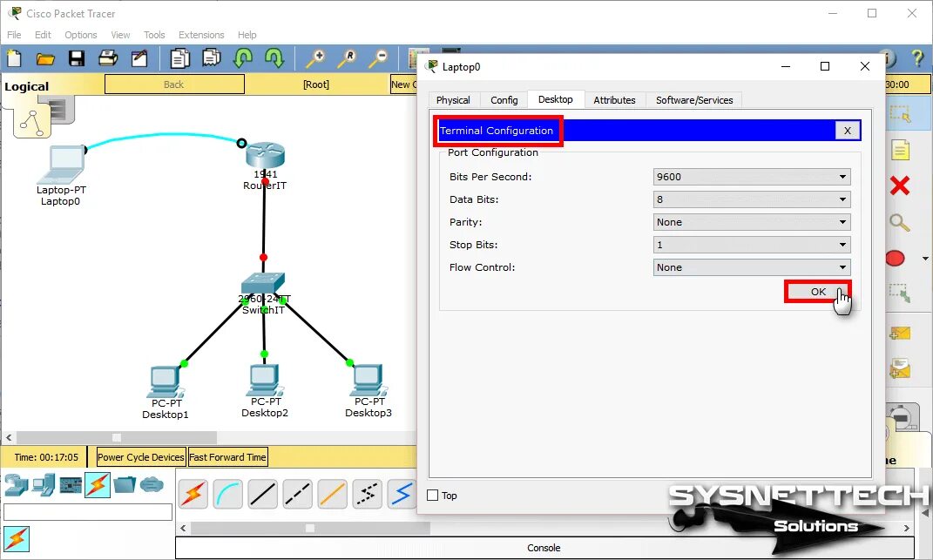Select the Miscellaneous folder category icon
Image resolution: width=933 pixels, height=560 pixels.
click(125, 485)
